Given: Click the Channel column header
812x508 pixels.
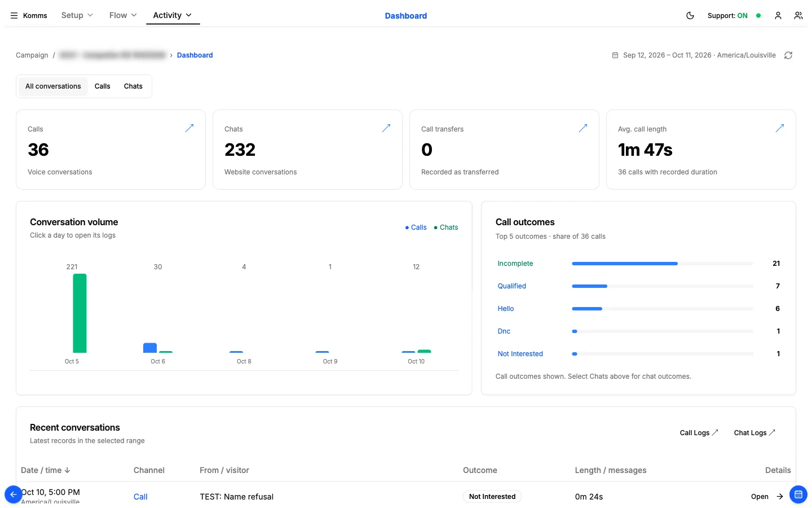Looking at the screenshot, I should click(x=149, y=470).
